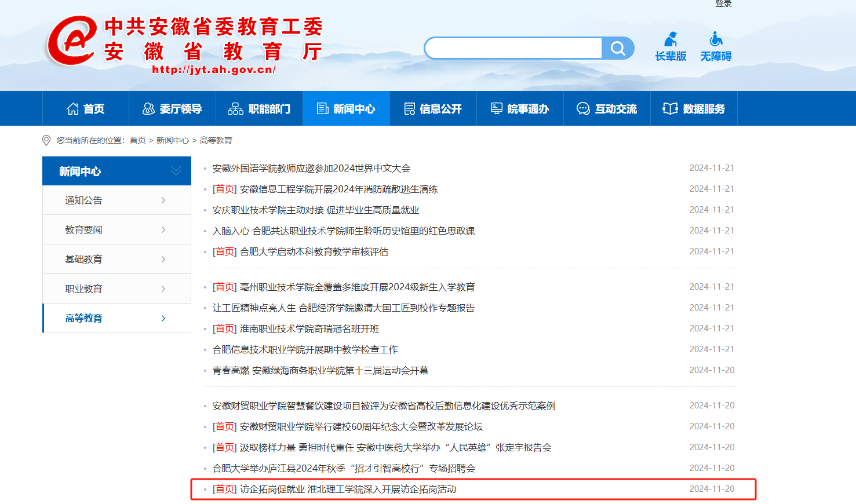Expand the 基础教育 sidebar arrow
The height and width of the screenshot is (504, 856).
tap(163, 260)
